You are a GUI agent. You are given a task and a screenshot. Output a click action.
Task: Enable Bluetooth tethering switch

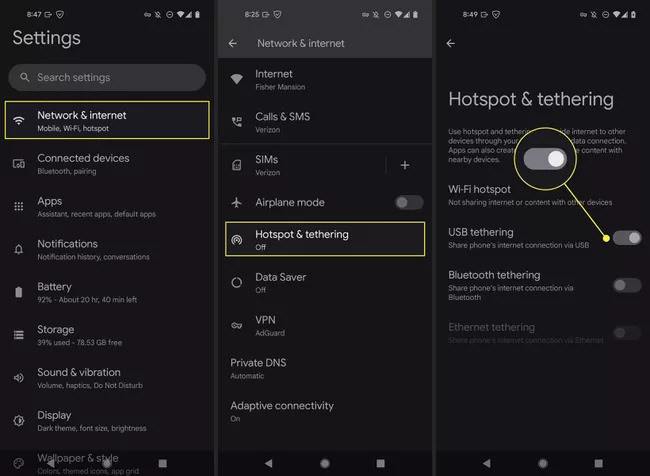tap(627, 285)
